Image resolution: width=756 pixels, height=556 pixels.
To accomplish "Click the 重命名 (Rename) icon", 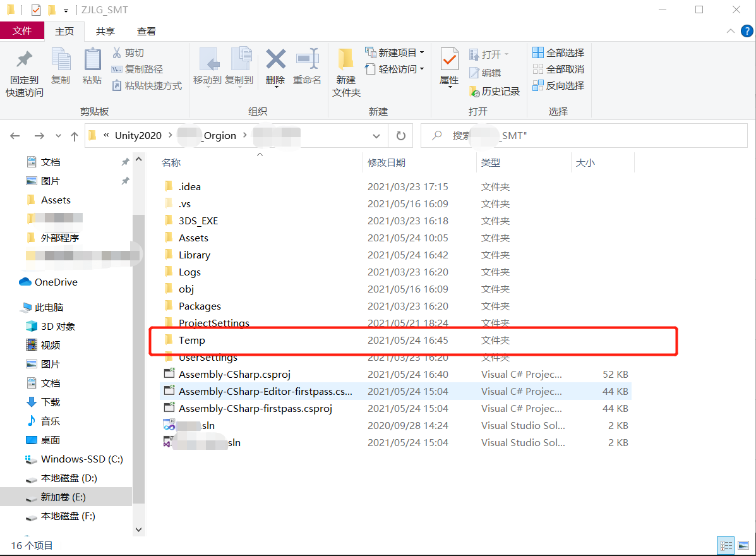I will pos(308,63).
